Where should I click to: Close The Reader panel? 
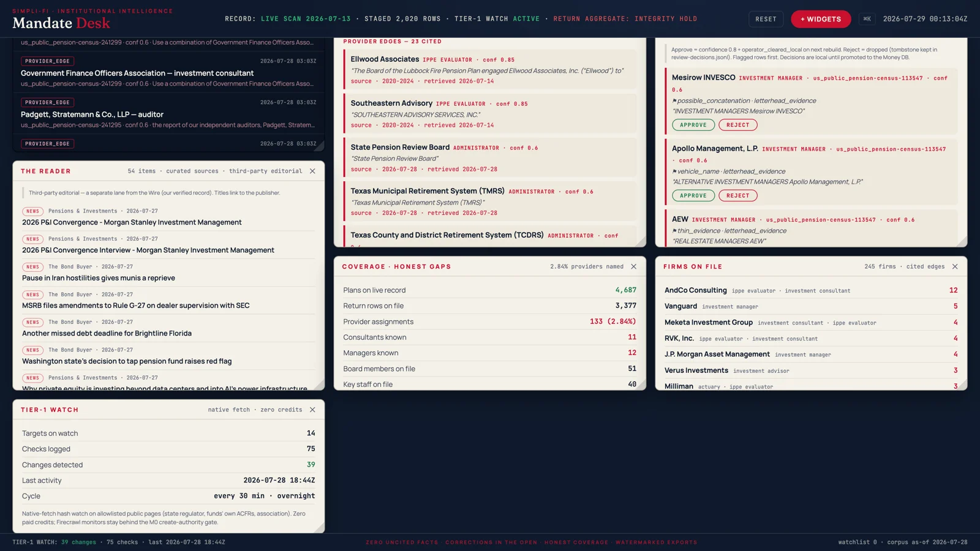coord(312,171)
